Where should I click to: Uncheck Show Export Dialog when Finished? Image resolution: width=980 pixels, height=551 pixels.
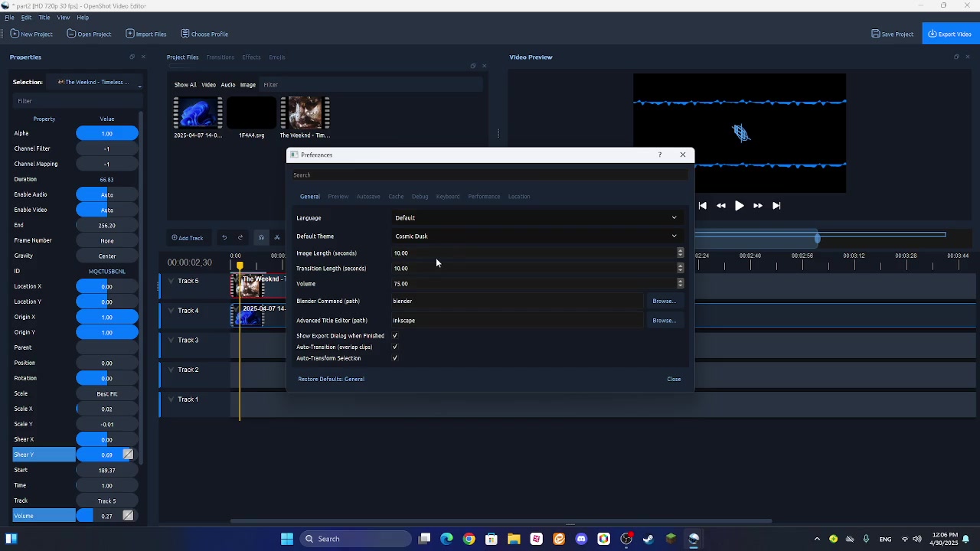[x=395, y=336]
